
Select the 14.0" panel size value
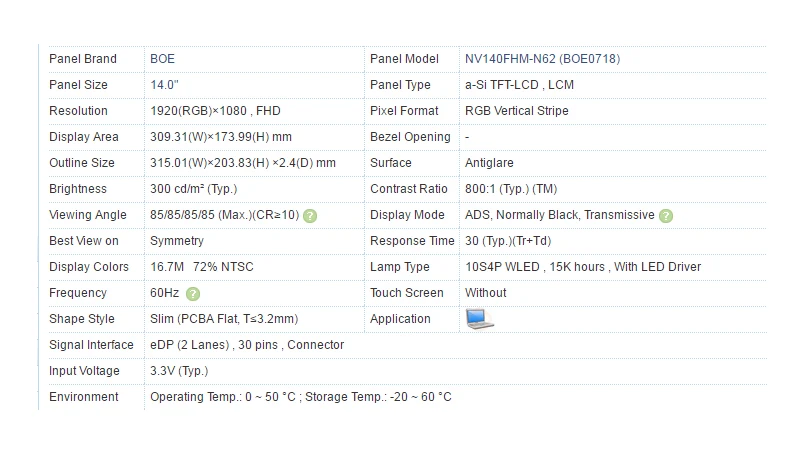[x=164, y=85]
